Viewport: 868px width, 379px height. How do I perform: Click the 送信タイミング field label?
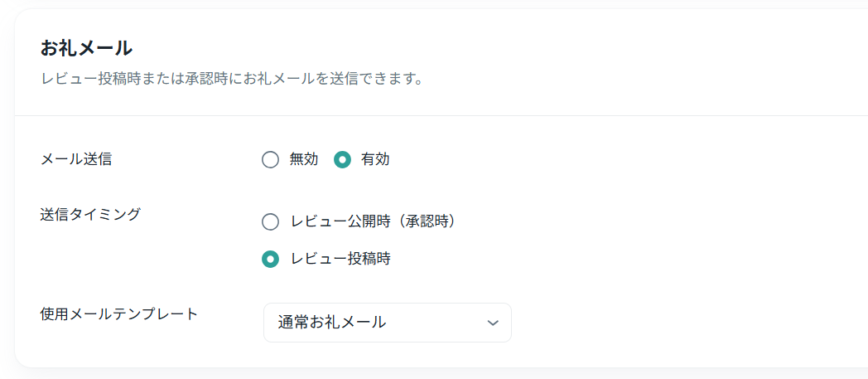point(90,214)
